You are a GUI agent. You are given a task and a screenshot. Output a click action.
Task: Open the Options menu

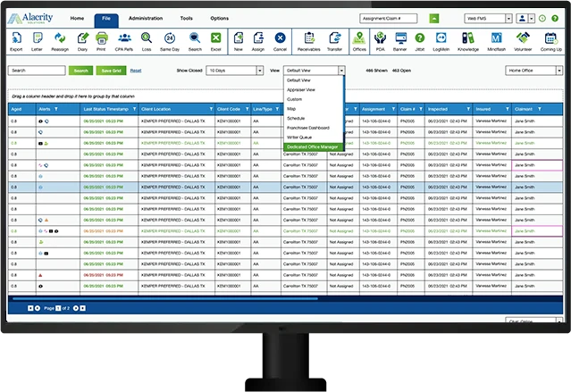pyautogui.click(x=220, y=18)
